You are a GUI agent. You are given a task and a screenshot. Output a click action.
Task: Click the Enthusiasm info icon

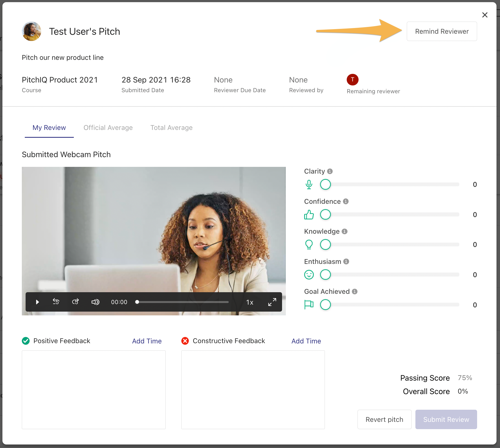pyautogui.click(x=346, y=261)
